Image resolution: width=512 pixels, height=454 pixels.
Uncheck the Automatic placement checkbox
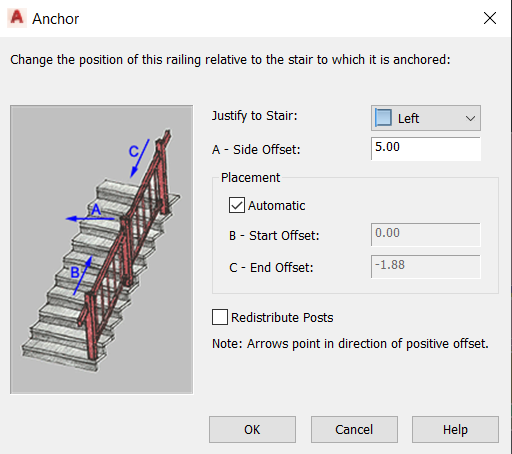click(237, 205)
